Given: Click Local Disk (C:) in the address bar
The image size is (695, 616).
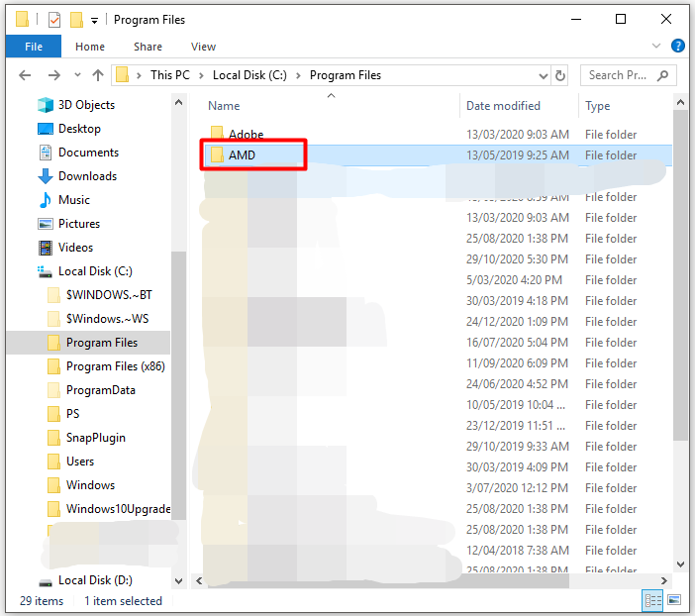Looking at the screenshot, I should pyautogui.click(x=249, y=75).
